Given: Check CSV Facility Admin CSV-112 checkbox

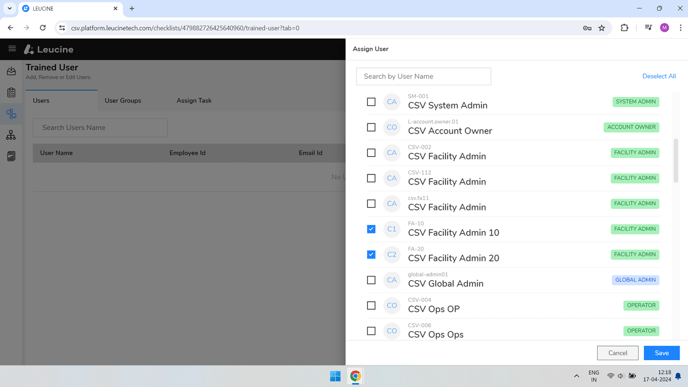Looking at the screenshot, I should (371, 178).
